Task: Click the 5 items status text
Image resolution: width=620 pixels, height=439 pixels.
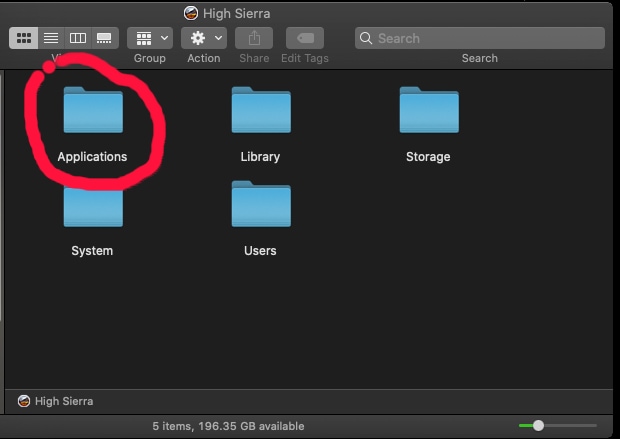Action: 228,426
